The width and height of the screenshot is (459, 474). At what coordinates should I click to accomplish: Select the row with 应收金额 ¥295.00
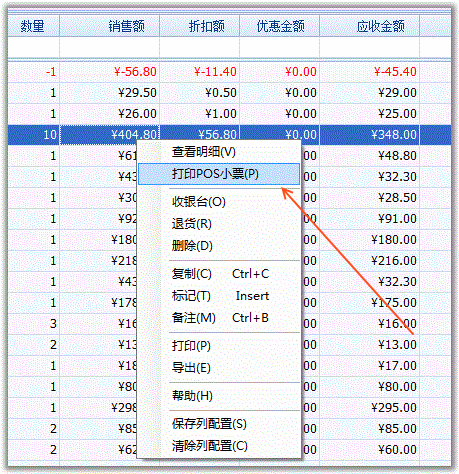pos(229,408)
